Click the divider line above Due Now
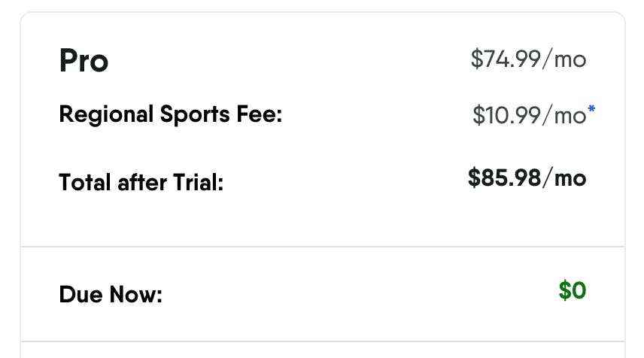The image size is (644, 358). pyautogui.click(x=322, y=247)
